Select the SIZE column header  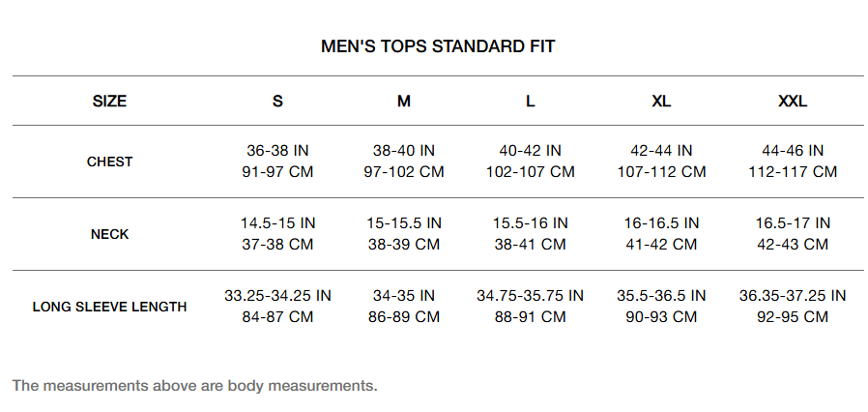[109, 101]
